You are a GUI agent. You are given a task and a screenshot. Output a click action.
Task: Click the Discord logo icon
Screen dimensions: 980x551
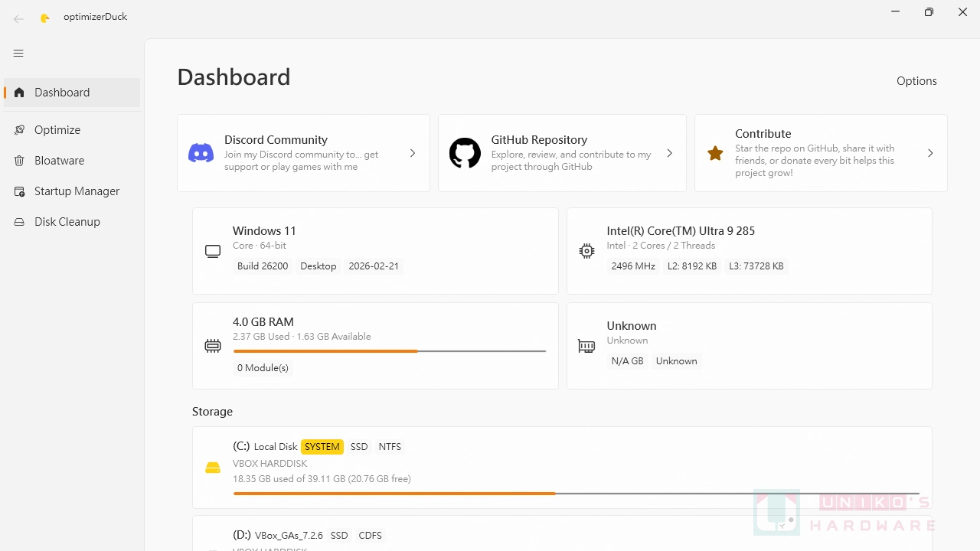[x=201, y=153]
